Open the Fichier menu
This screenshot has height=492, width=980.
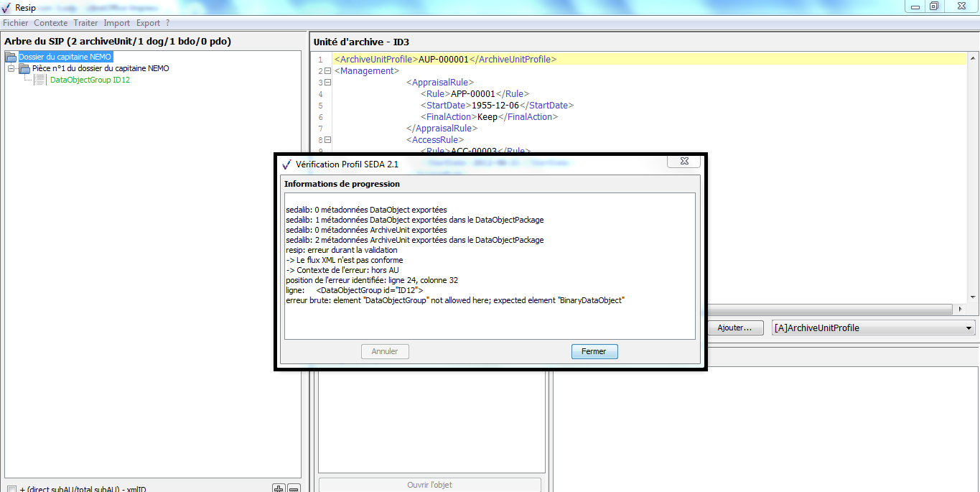(15, 23)
